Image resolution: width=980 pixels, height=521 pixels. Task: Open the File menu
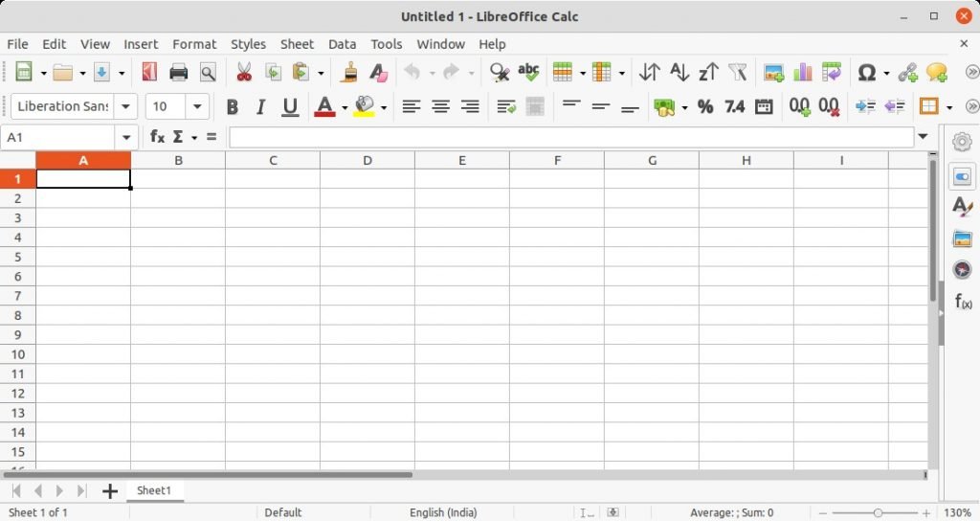tap(17, 44)
